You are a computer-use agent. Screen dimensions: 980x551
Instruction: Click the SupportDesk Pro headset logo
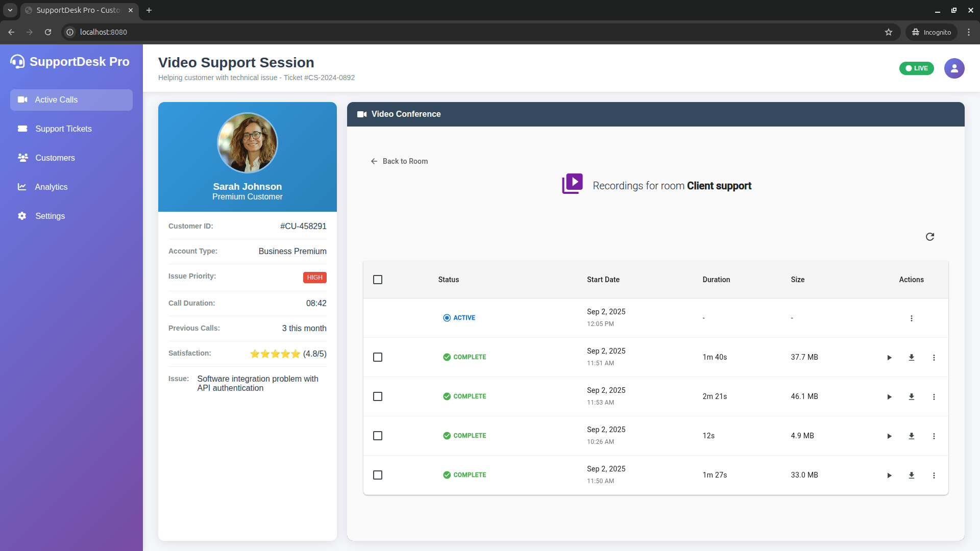[x=17, y=62]
